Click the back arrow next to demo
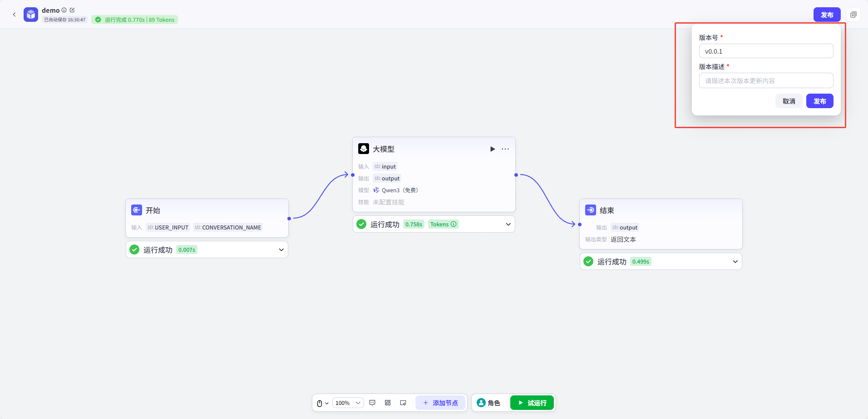Viewport: 868px width, 419px height. 14,15
